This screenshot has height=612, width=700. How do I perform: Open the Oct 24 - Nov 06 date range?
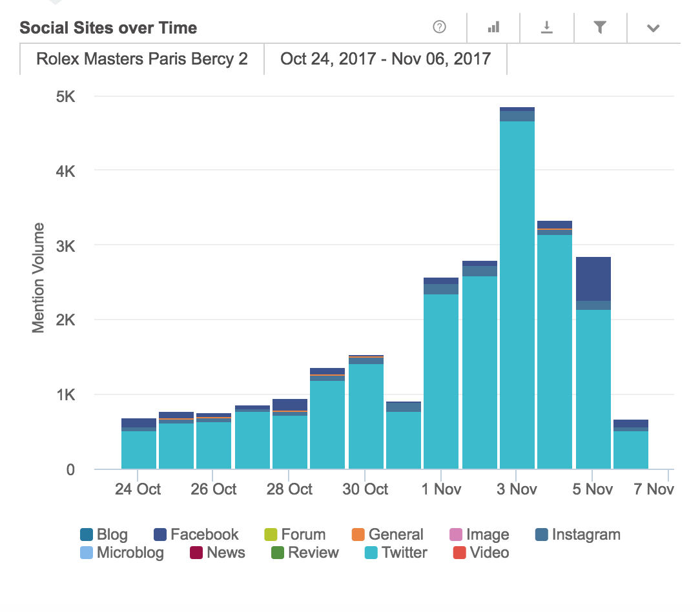(386, 59)
